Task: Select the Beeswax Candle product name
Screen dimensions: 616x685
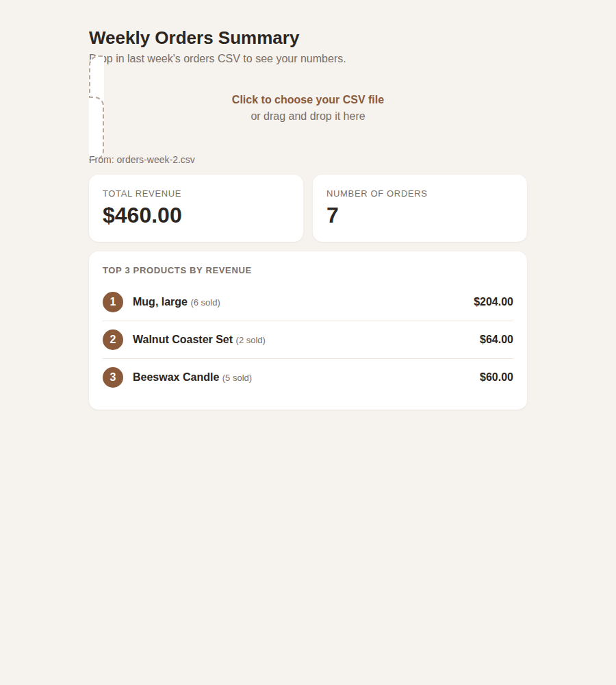Action: (176, 377)
